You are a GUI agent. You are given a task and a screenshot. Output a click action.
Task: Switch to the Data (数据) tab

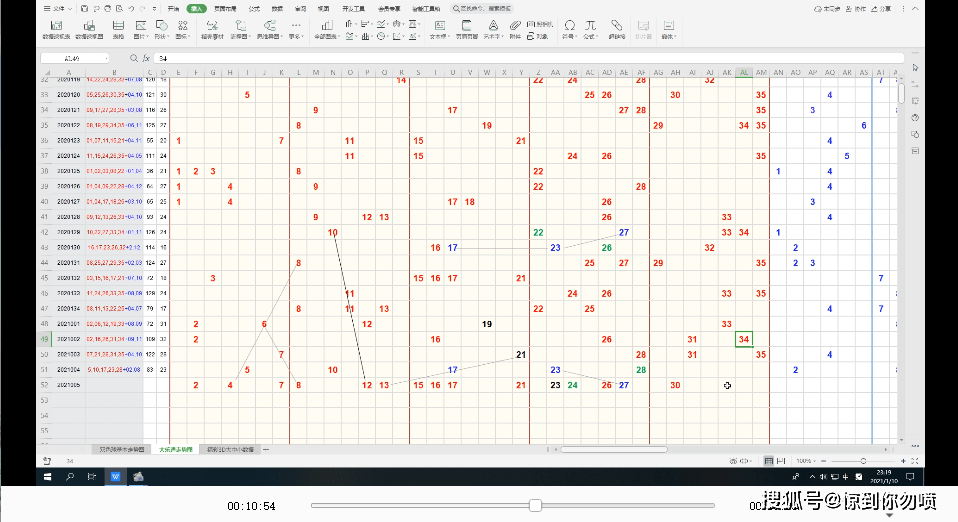(277, 9)
